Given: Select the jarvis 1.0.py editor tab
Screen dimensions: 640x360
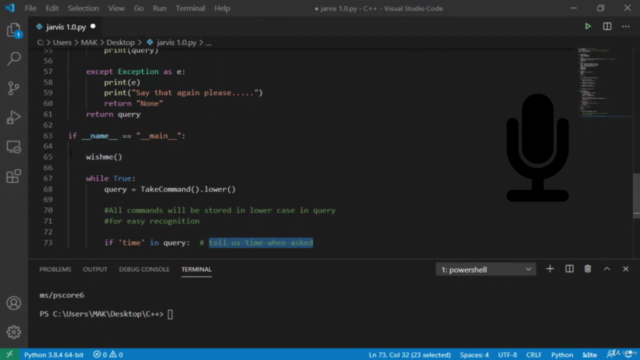Looking at the screenshot, I should click(65, 27).
